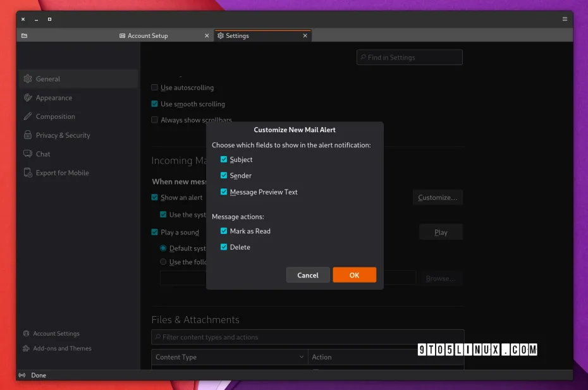Click the Composition pencil icon

28,116
